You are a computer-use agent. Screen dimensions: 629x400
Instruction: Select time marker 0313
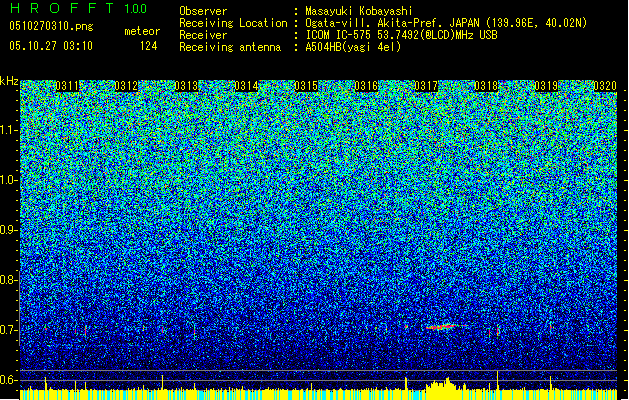pos(187,86)
